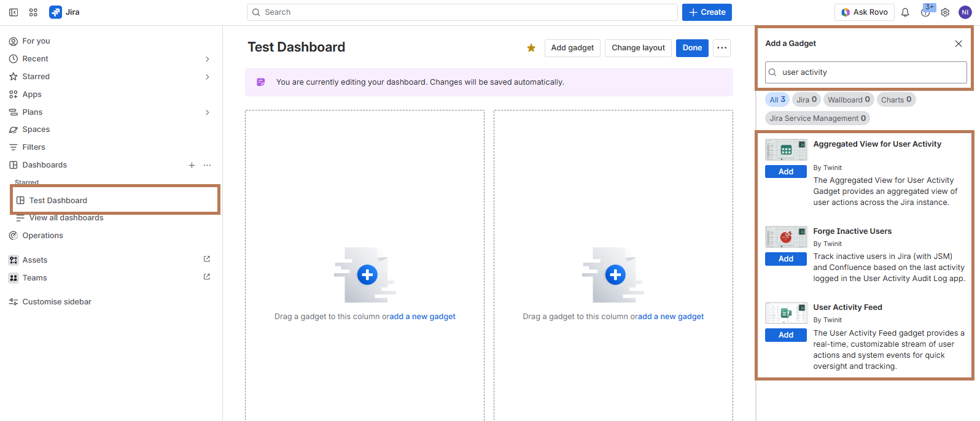Click the gadget search field
The image size is (980, 421).
click(866, 72)
